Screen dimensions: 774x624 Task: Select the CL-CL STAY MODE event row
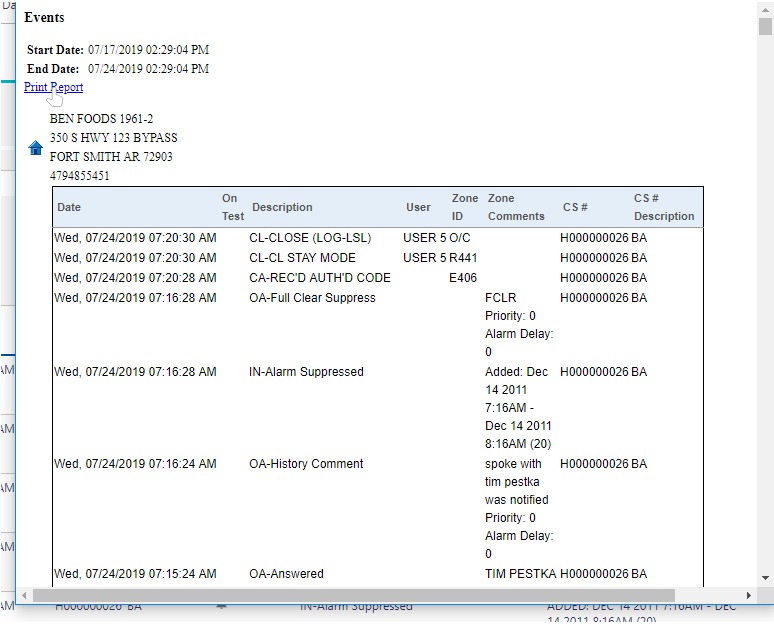[x=302, y=258]
